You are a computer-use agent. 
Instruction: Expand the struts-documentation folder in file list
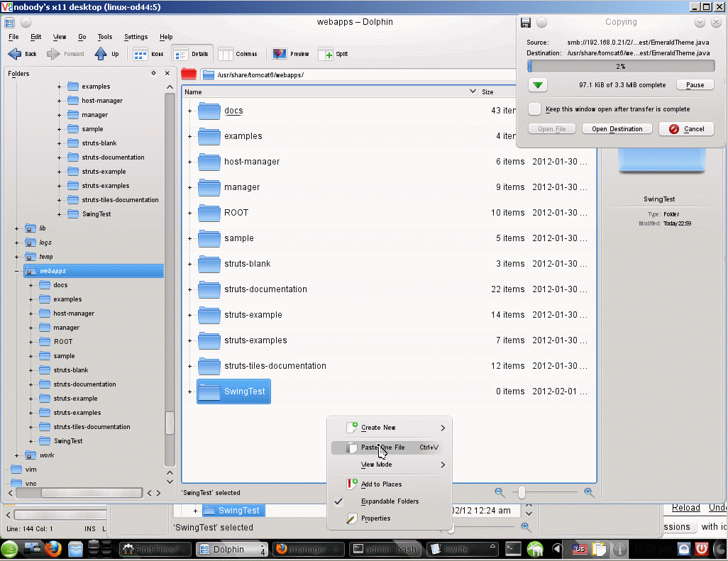pos(190,289)
